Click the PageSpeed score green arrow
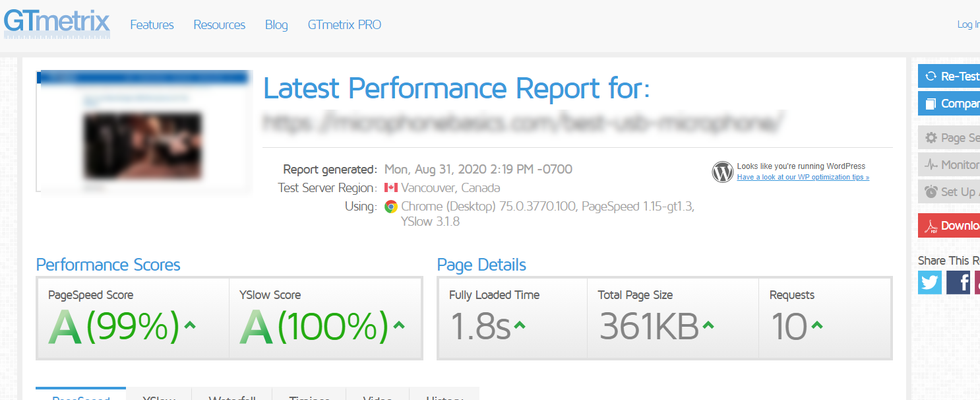Image resolution: width=980 pixels, height=400 pixels. click(x=190, y=325)
